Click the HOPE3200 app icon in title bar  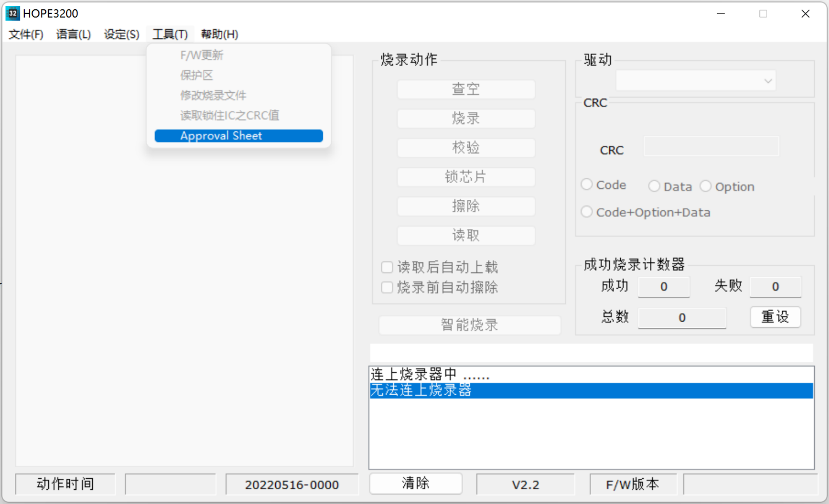pyautogui.click(x=13, y=13)
